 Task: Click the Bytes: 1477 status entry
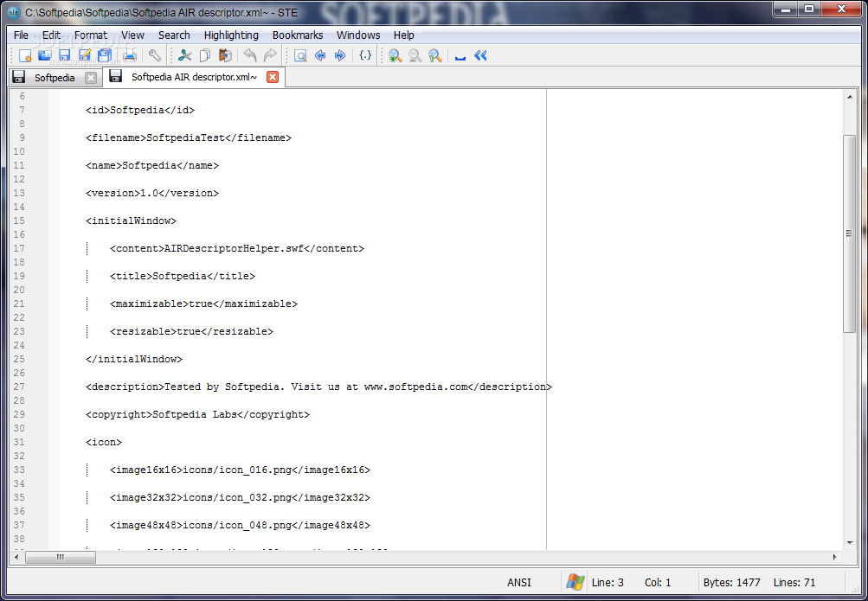pos(731,582)
